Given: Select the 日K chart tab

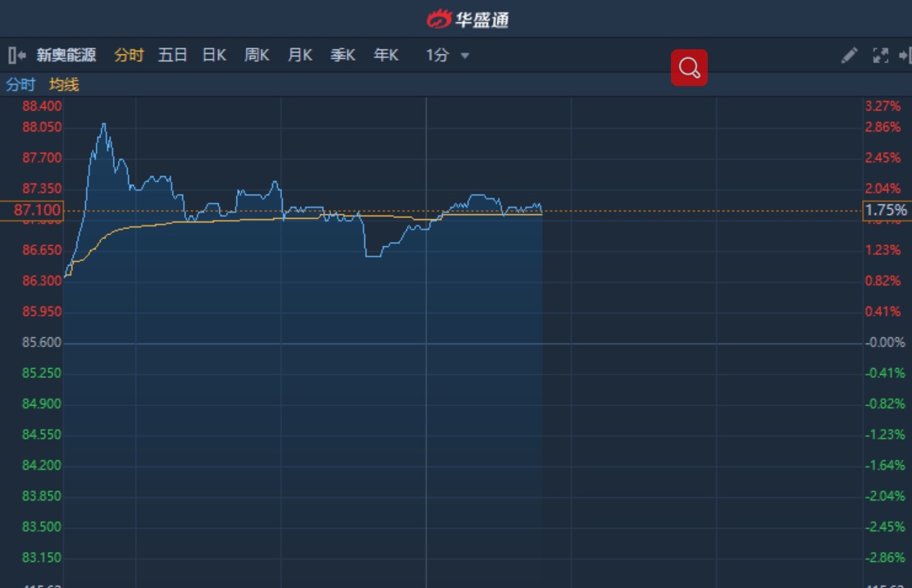Looking at the screenshot, I should 214,55.
